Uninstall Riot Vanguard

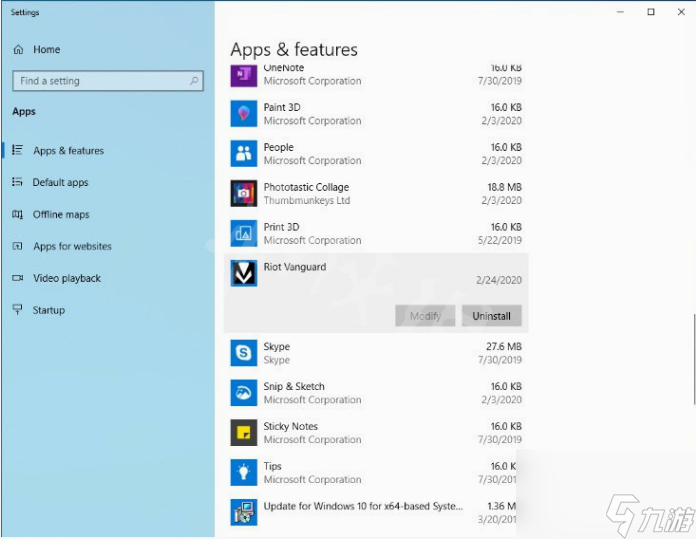pos(491,316)
